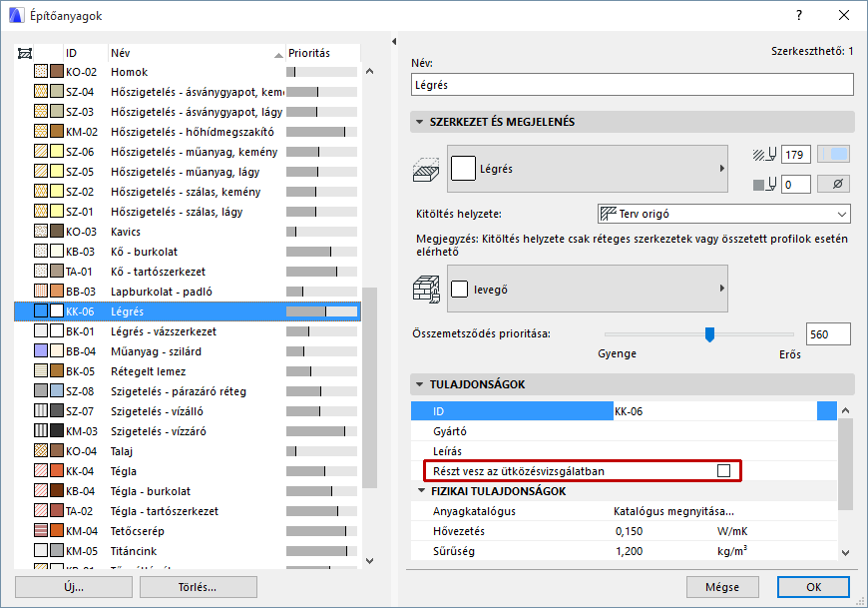The height and width of the screenshot is (608, 868).
Task: Click the Összemetsződés prioritás slider handle
Action: 711,334
